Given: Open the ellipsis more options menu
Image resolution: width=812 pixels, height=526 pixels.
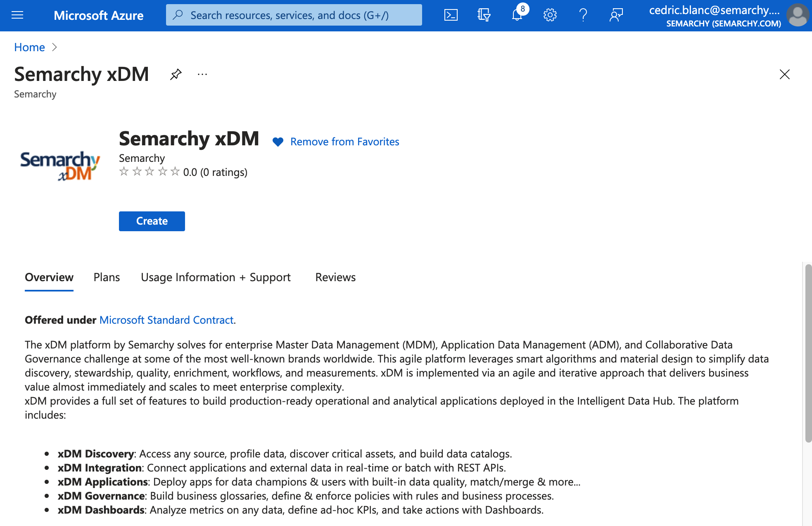Looking at the screenshot, I should (202, 74).
